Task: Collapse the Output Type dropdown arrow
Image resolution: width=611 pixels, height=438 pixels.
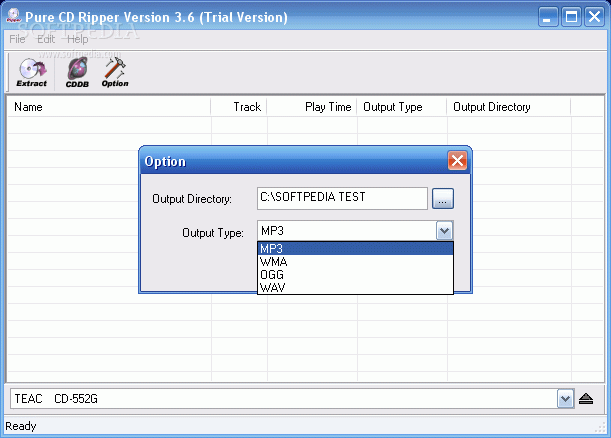Action: click(x=444, y=231)
